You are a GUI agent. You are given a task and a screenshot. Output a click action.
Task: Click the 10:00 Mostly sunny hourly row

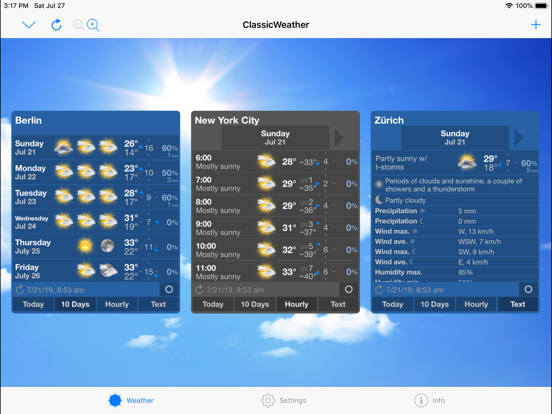tap(275, 250)
